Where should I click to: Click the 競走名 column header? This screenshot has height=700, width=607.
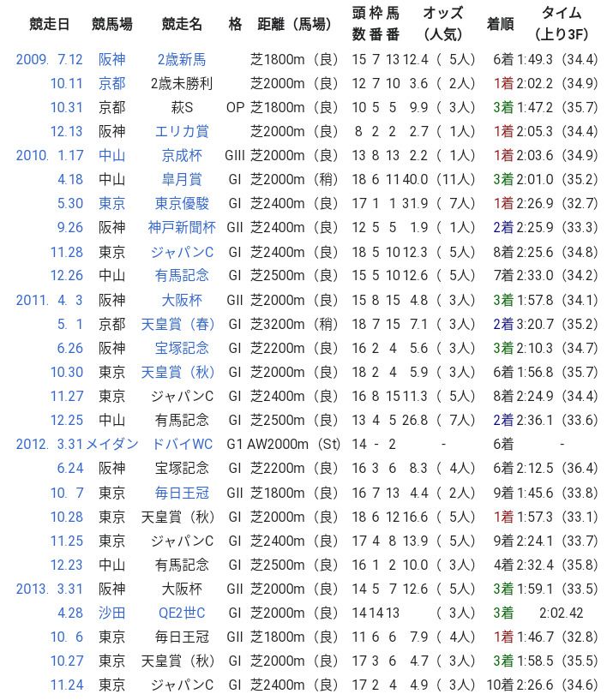click(182, 24)
